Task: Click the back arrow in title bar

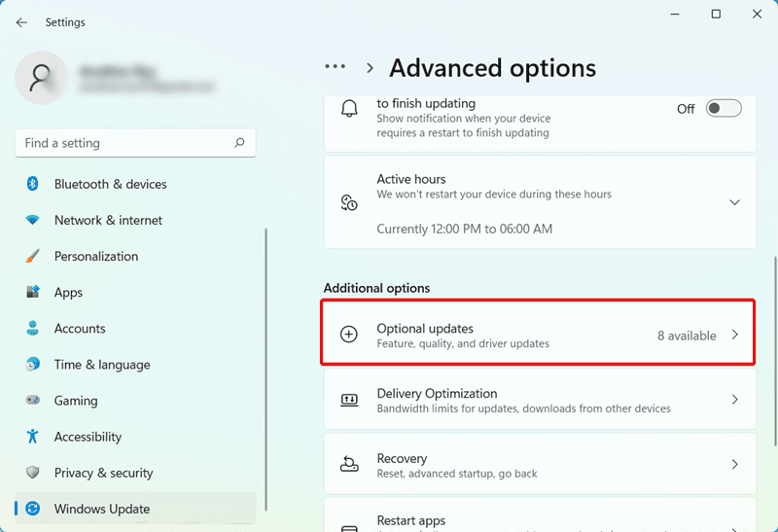Action: tap(21, 21)
